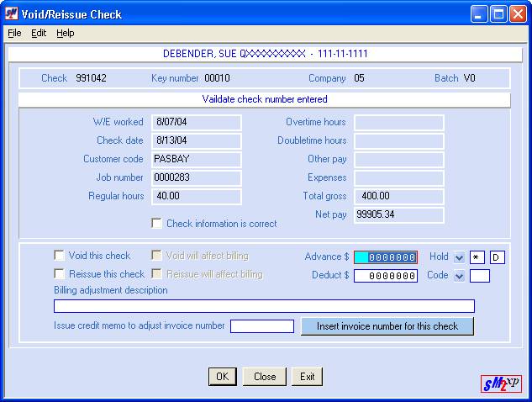The height and width of the screenshot is (402, 532).
Task: Open the File menu
Action: point(14,34)
